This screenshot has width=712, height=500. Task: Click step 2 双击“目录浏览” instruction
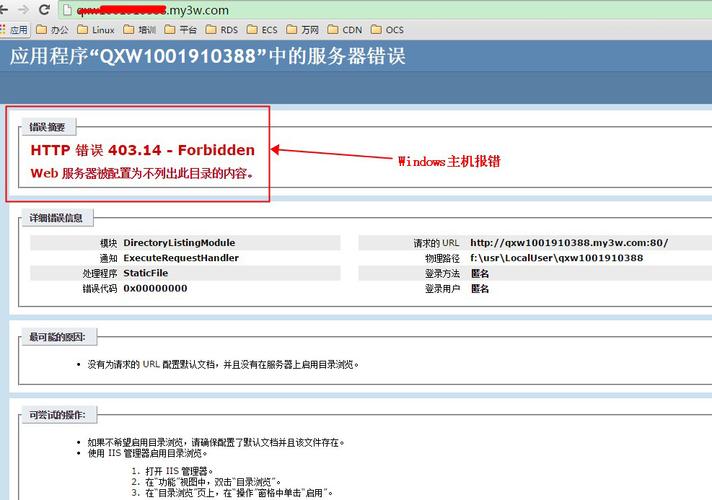(207, 482)
